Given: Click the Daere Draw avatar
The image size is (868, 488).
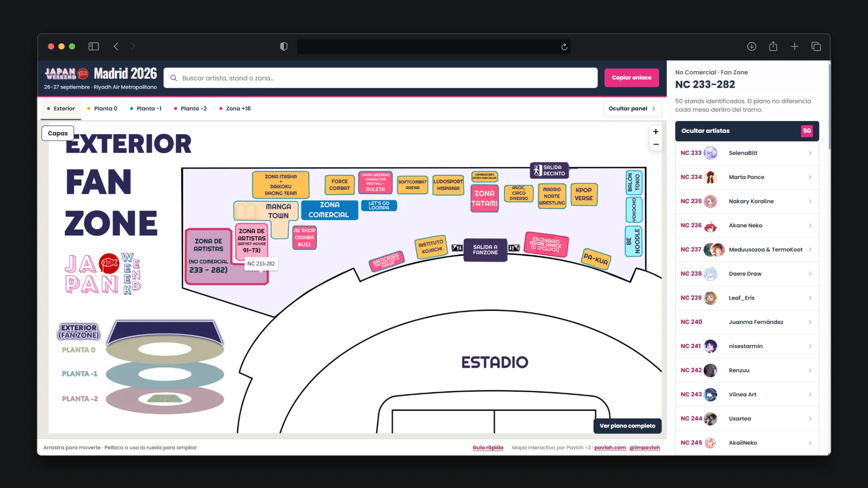Looking at the screenshot, I should 710,274.
